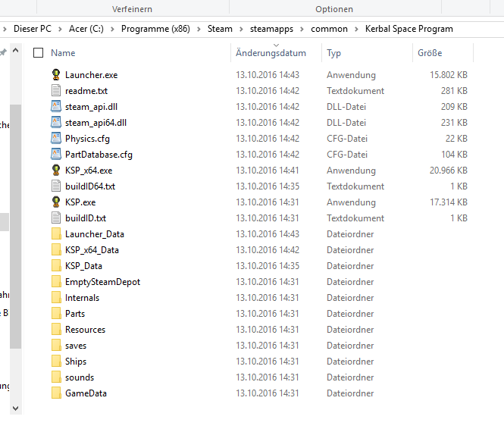Select the Ships folder row

click(76, 362)
